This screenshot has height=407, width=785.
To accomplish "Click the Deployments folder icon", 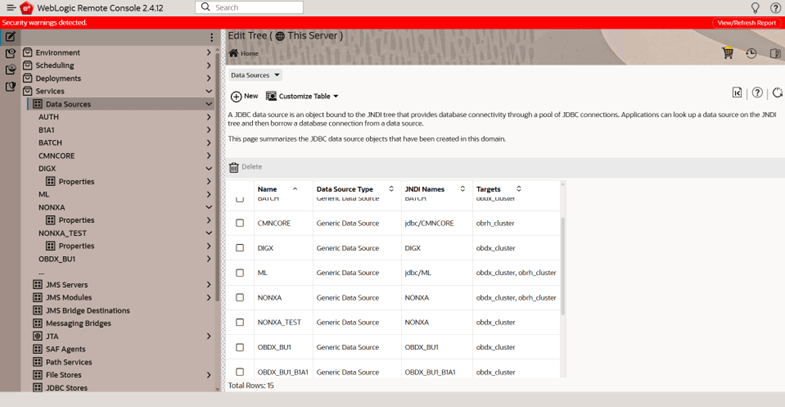I will point(28,78).
